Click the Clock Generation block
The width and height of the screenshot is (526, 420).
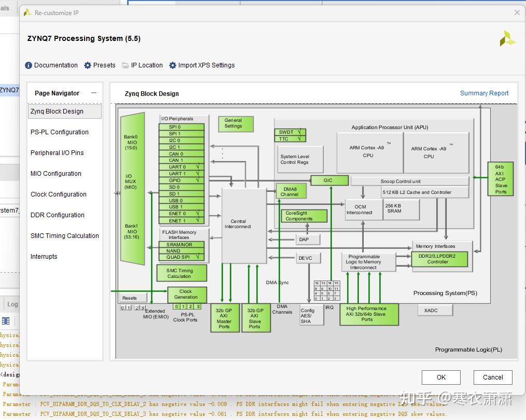pos(187,295)
